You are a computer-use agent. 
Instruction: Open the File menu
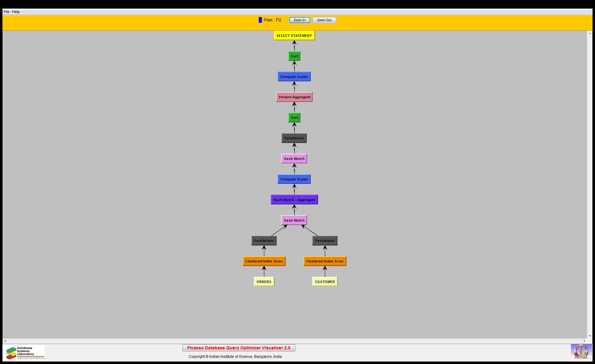pos(6,12)
